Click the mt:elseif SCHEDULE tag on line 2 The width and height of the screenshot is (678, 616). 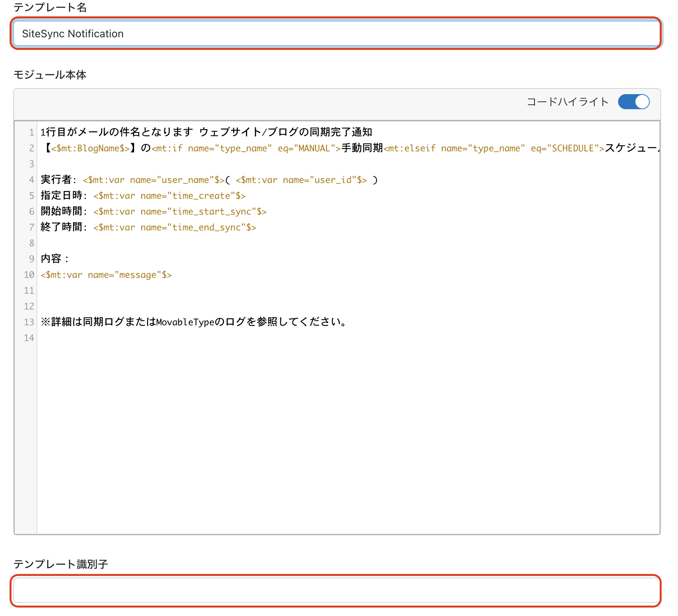point(494,148)
